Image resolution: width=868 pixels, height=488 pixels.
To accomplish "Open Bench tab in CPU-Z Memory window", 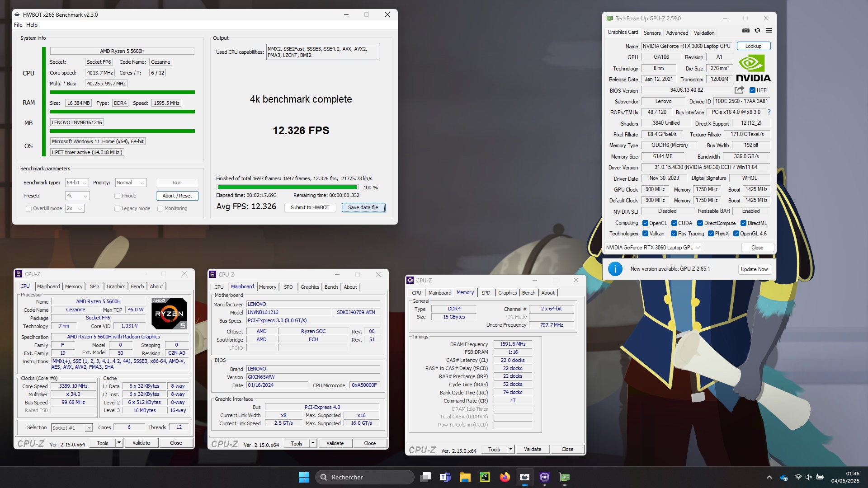I will [x=528, y=293].
